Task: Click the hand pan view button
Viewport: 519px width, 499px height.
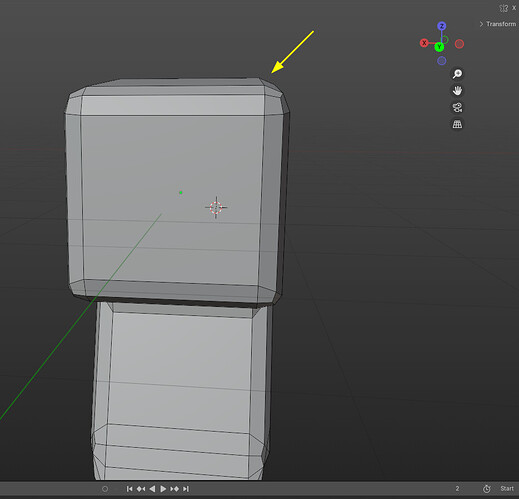Action: [x=457, y=90]
